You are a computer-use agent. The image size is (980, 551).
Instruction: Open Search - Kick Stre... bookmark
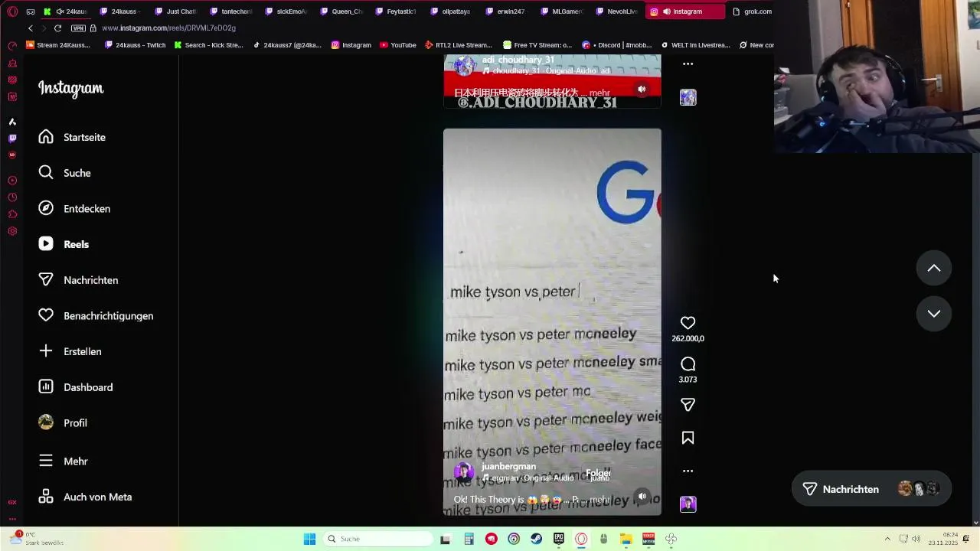point(208,45)
